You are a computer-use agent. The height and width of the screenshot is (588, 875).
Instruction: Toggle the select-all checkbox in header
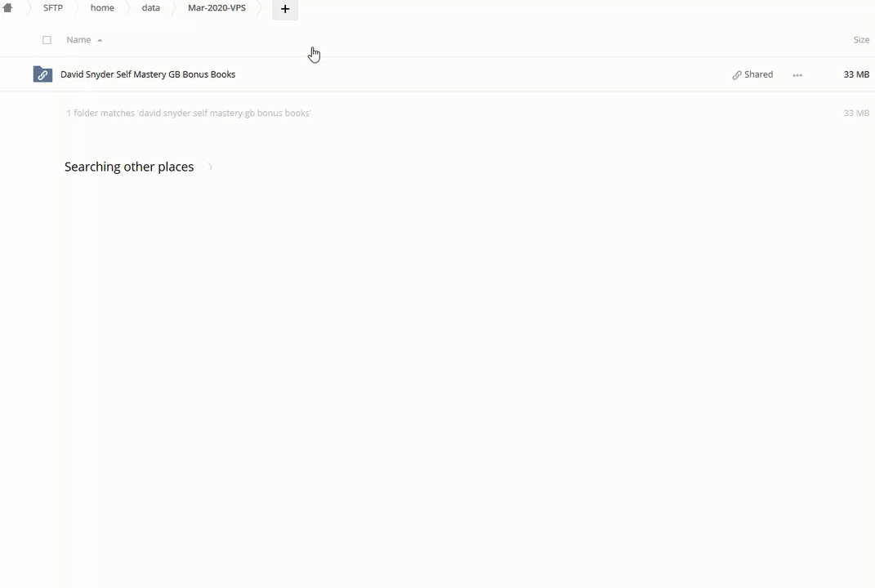click(47, 40)
